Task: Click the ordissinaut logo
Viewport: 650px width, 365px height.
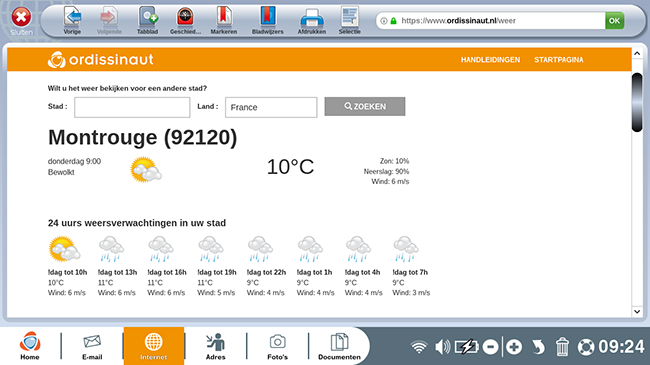Action: pos(101,60)
